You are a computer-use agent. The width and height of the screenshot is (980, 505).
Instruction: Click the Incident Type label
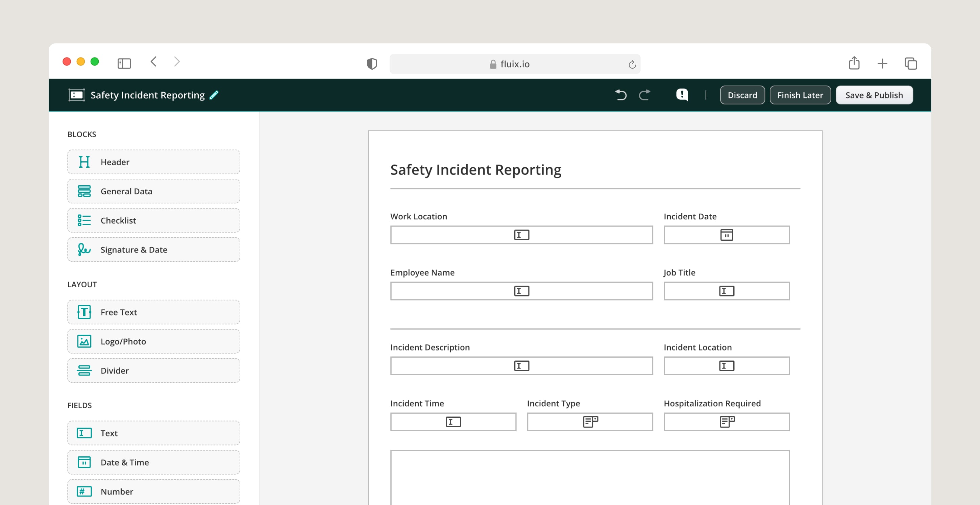click(x=553, y=403)
